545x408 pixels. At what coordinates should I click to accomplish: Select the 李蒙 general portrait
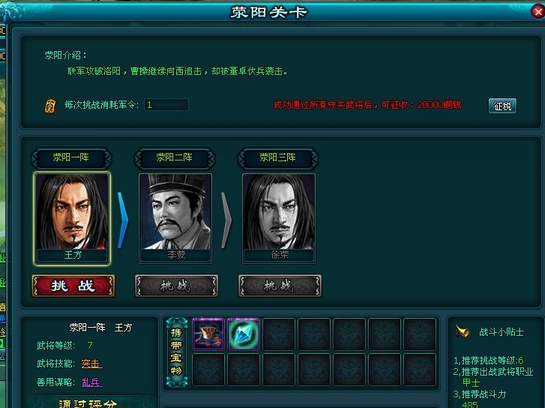176,218
